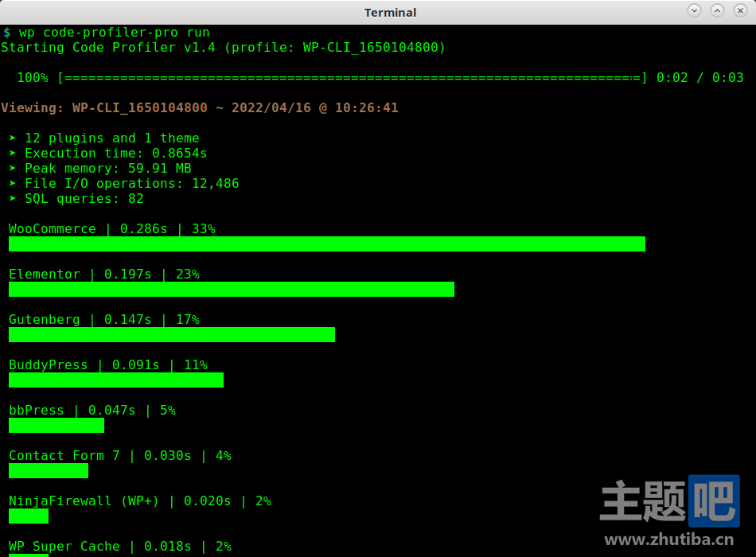Screen dimensions: 756x557
Task: Click the bbPress green usage bar
Action: pos(57,426)
